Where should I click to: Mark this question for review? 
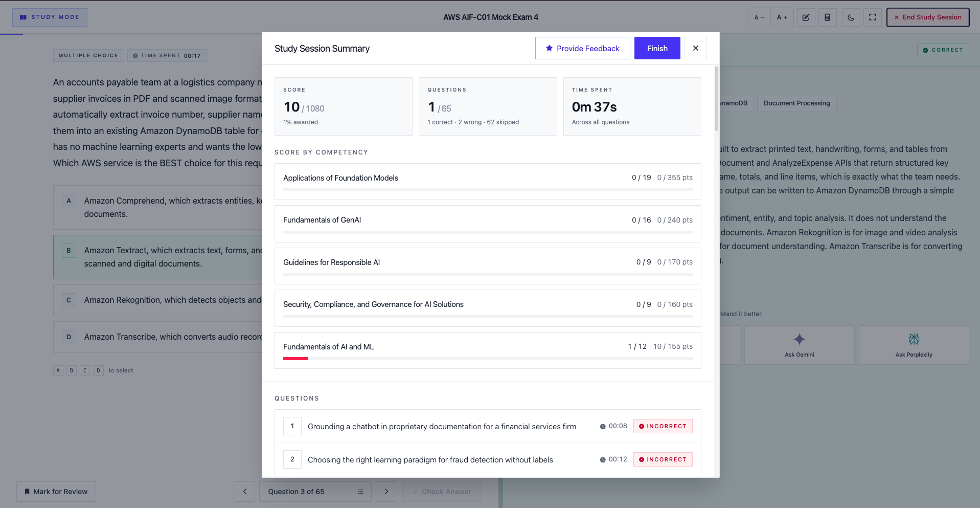[x=56, y=492]
